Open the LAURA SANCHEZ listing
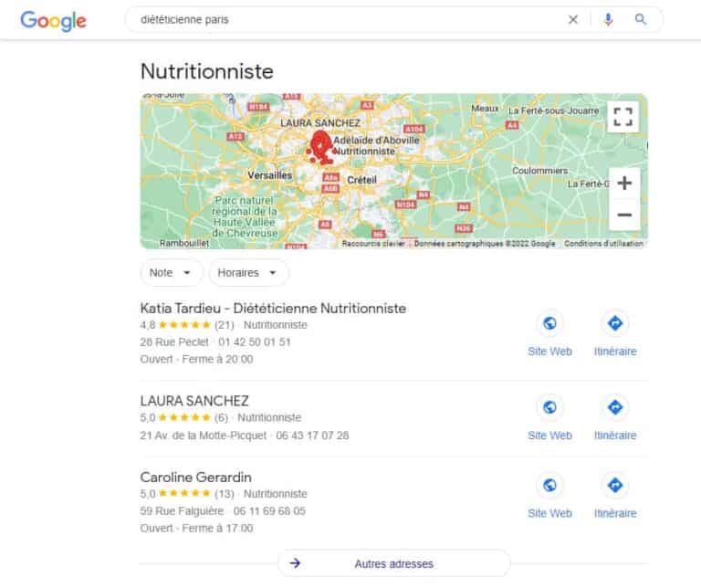This screenshot has height=588, width=701. 194,401
